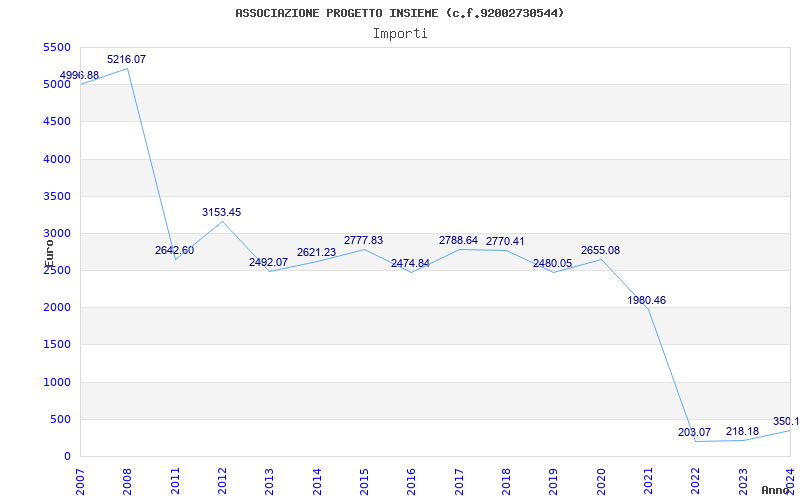Click the 5216.07 data label for 2008
800x500 pixels.
[x=126, y=60]
